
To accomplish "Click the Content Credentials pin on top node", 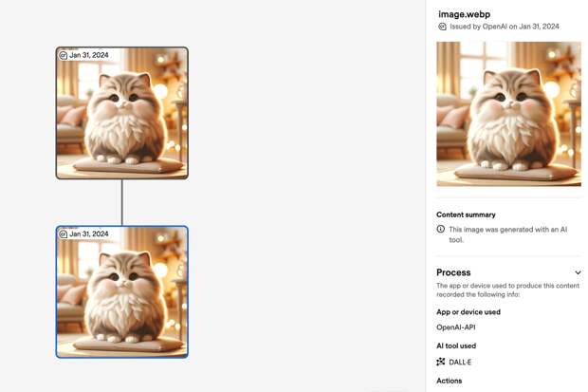I will (64, 55).
